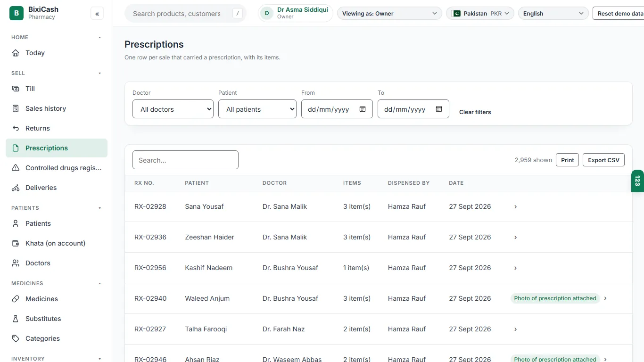Go to Prescriptions in the sidebar

pos(57,148)
